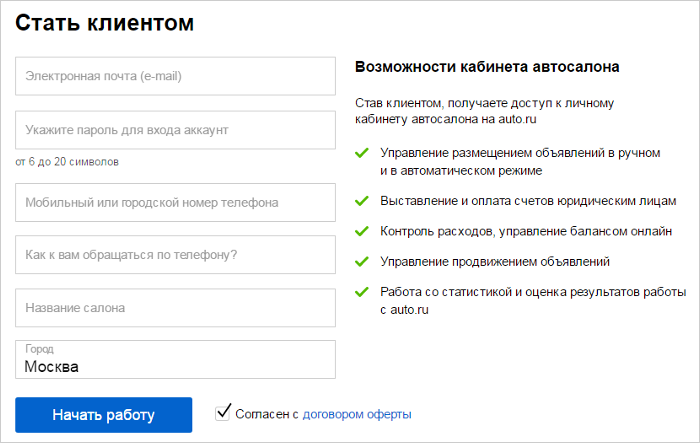Image resolution: width=700 pixels, height=443 pixels.
Task: Click checkmark beside manual and automatic listing management
Action: 361,154
